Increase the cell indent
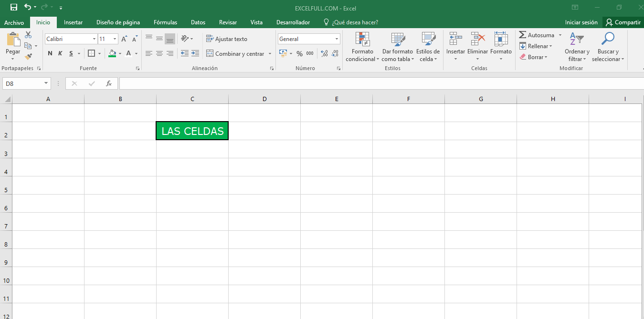 point(195,53)
